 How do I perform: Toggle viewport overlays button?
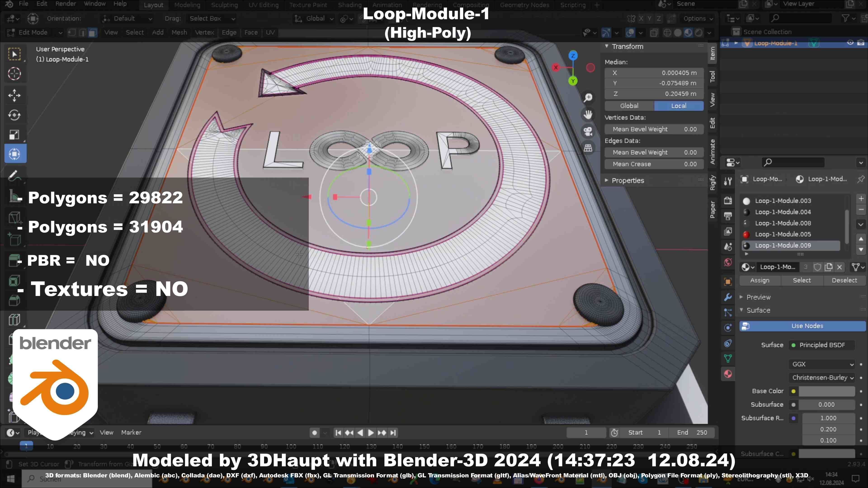point(630,33)
